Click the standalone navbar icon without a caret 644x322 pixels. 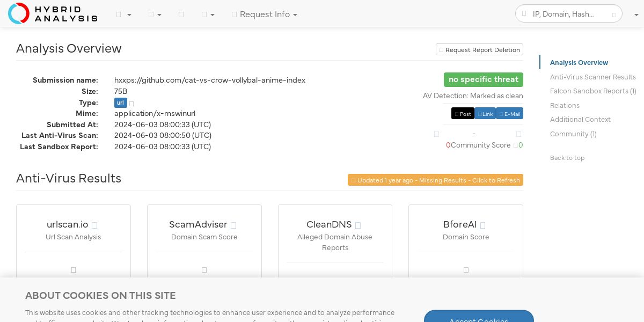coord(181,14)
